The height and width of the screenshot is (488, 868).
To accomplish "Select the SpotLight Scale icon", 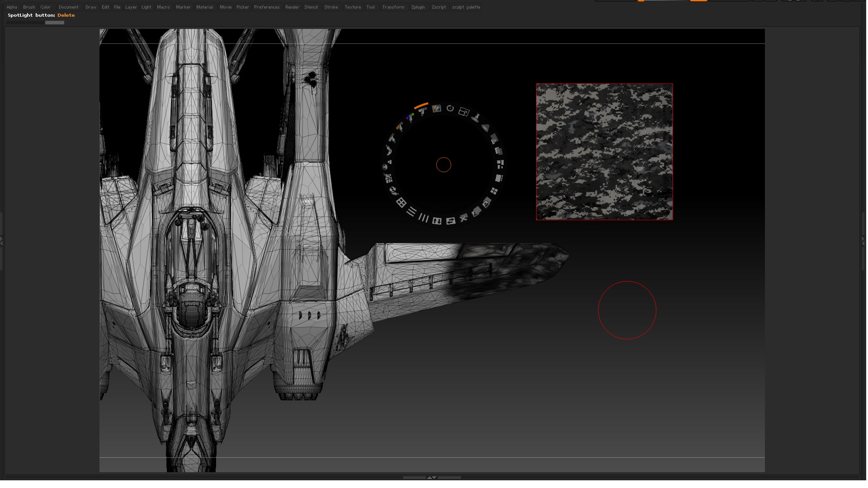I will [464, 112].
